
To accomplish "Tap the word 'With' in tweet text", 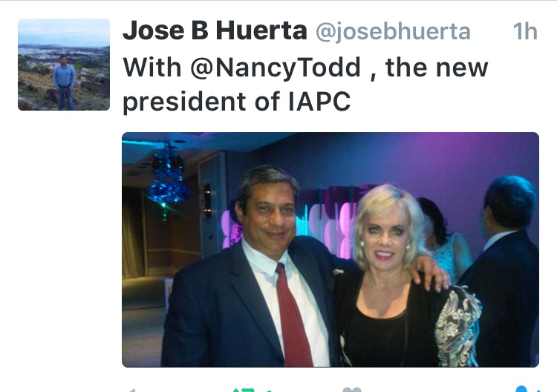I will [x=152, y=68].
